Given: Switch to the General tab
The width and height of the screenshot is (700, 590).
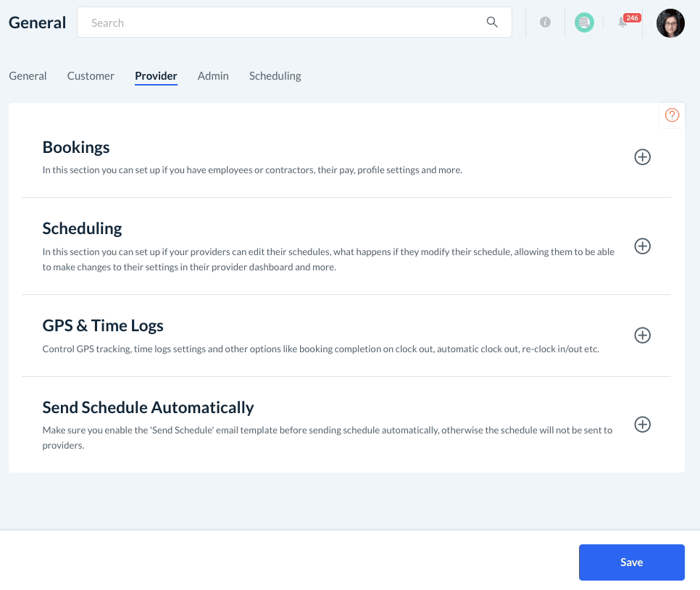Looking at the screenshot, I should 28,76.
